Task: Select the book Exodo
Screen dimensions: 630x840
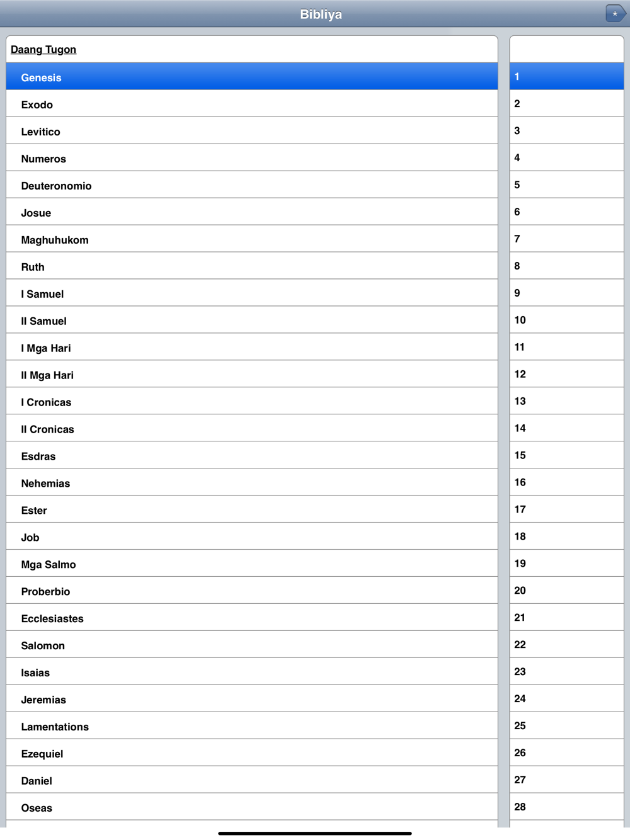Action: 252,104
